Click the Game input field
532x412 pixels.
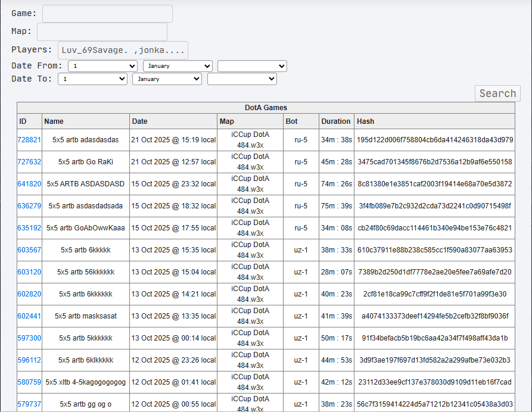[107, 14]
